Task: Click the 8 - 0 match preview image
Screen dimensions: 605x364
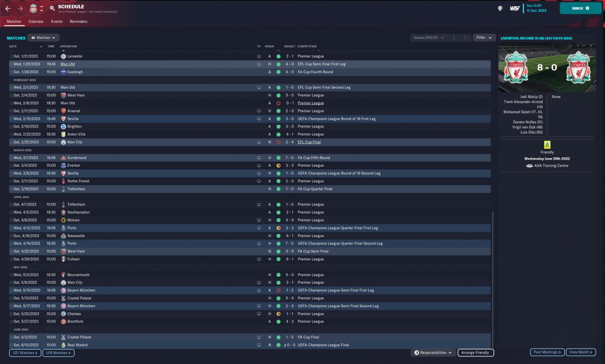Action: click(x=547, y=68)
